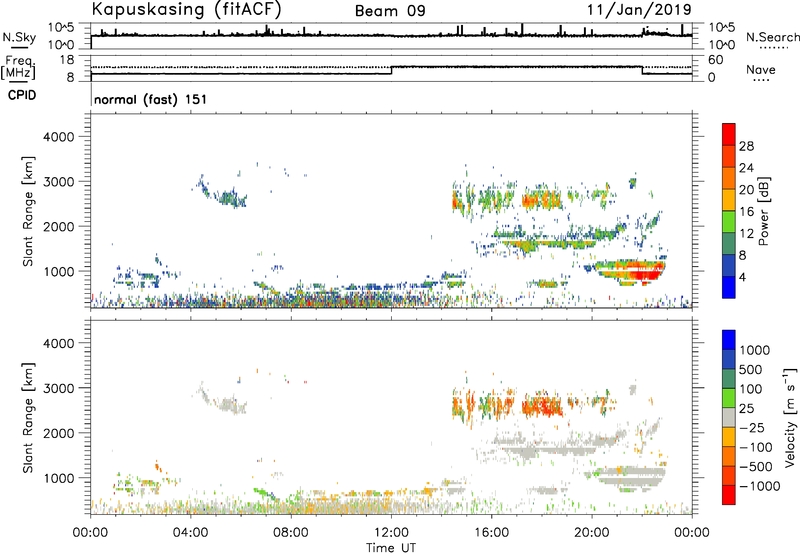This screenshot has width=800, height=554.
Task: Click Slant Range label of velocity panel
Action: pos(28,418)
